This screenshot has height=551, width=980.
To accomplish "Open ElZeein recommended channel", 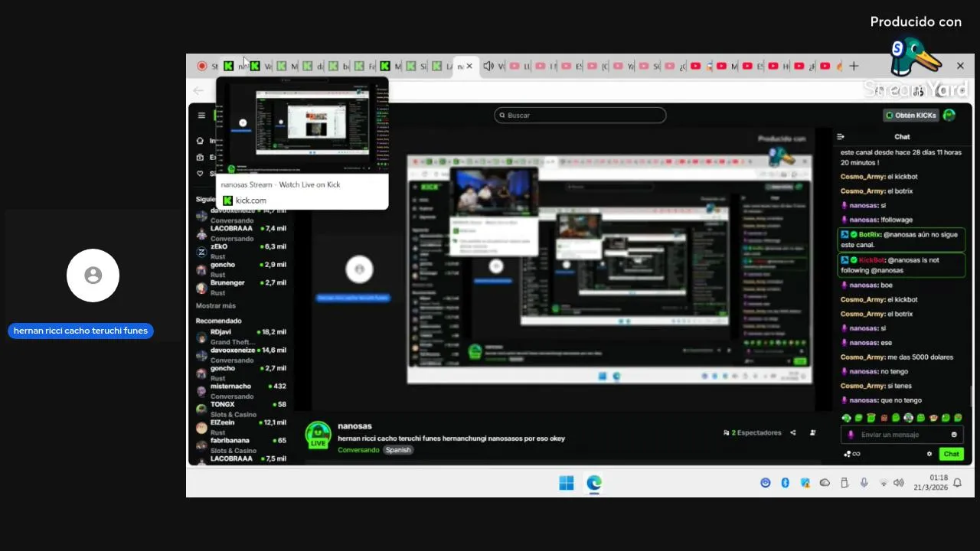I will point(241,427).
